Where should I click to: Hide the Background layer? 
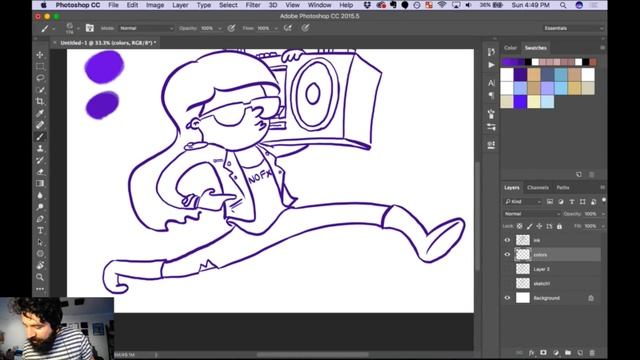tap(507, 298)
